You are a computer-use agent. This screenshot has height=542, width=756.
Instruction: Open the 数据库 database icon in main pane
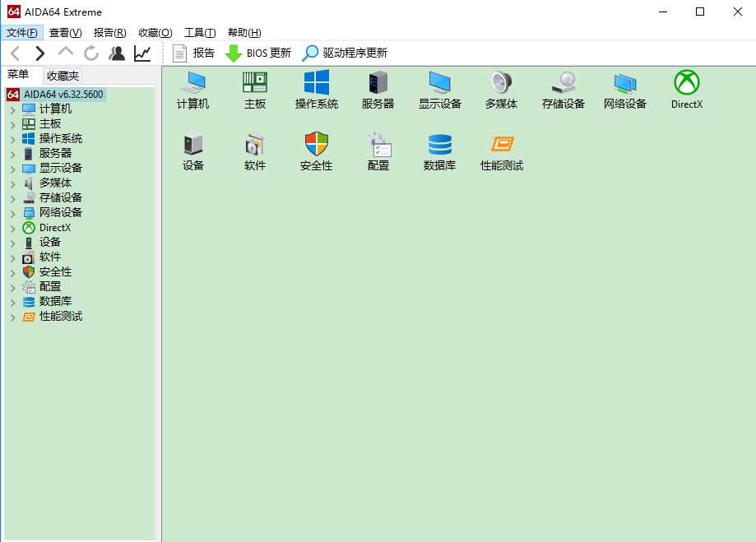point(440,152)
